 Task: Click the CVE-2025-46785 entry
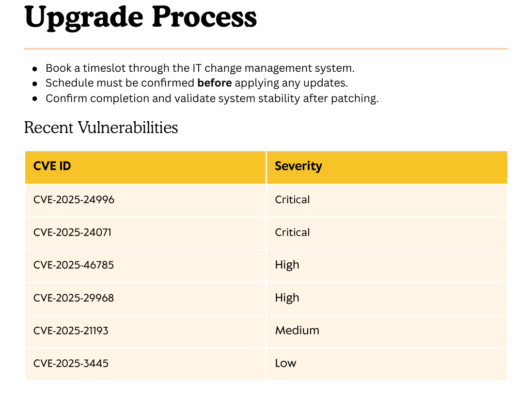coord(74,265)
